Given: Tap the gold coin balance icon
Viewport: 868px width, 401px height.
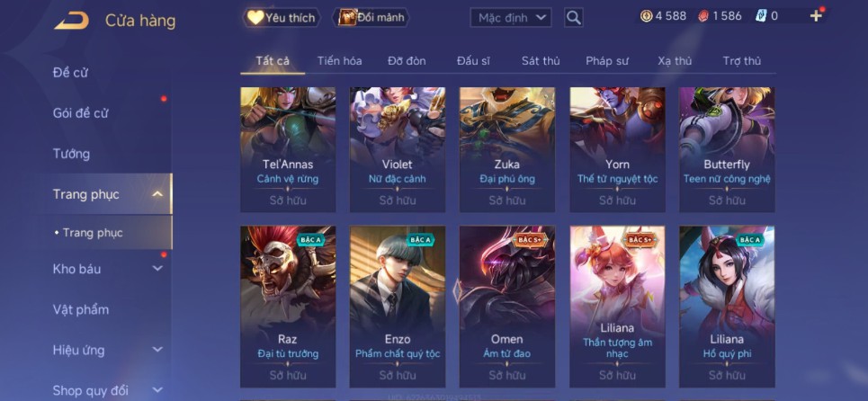Looking at the screenshot, I should click(646, 16).
